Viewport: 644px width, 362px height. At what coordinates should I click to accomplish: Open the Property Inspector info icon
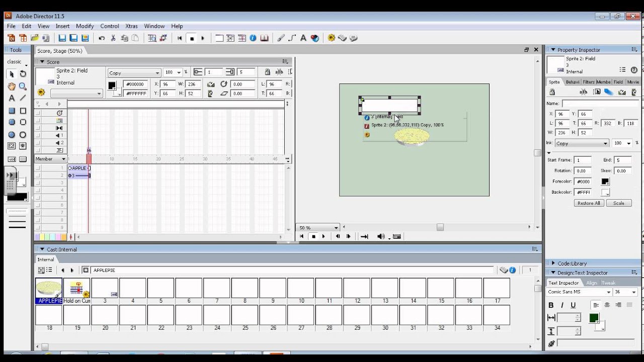253,38
